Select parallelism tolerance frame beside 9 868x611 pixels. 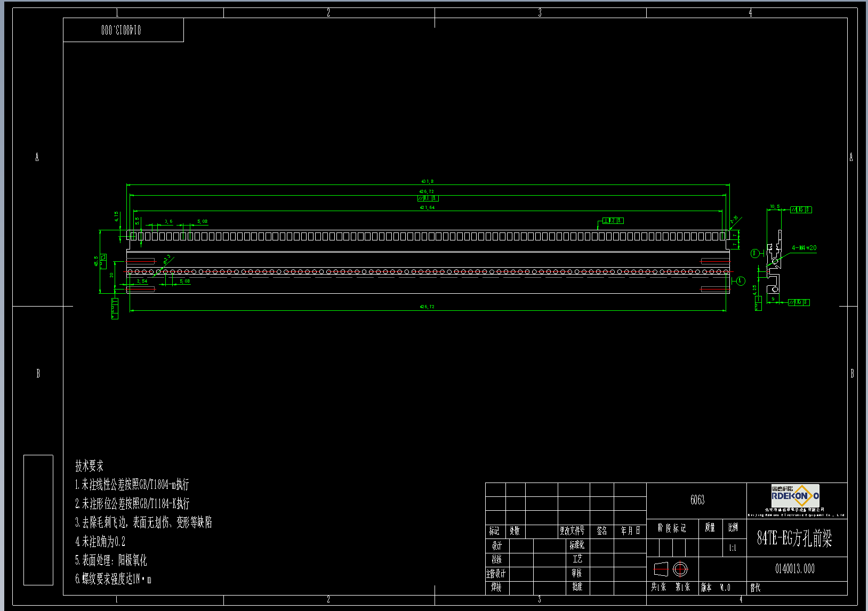(799, 302)
